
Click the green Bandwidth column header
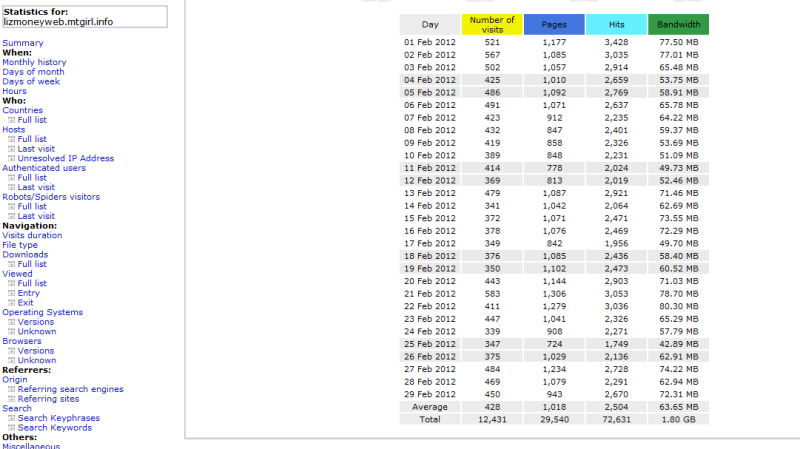tap(679, 24)
